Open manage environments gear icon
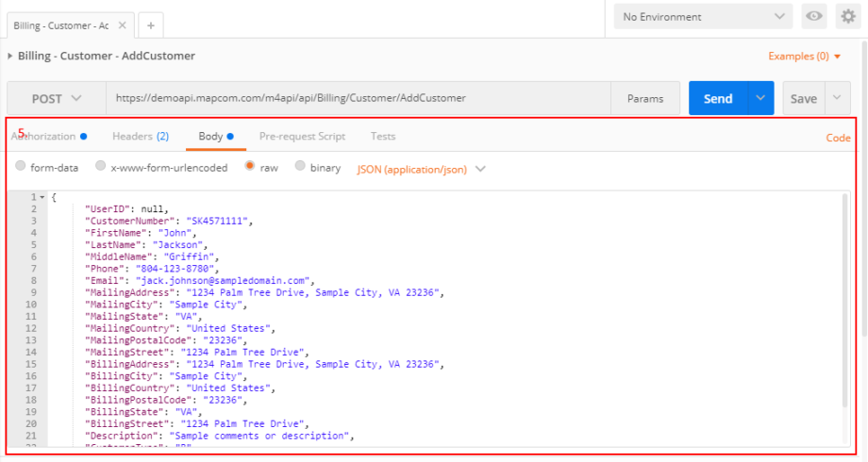The image size is (868, 462). (x=847, y=17)
